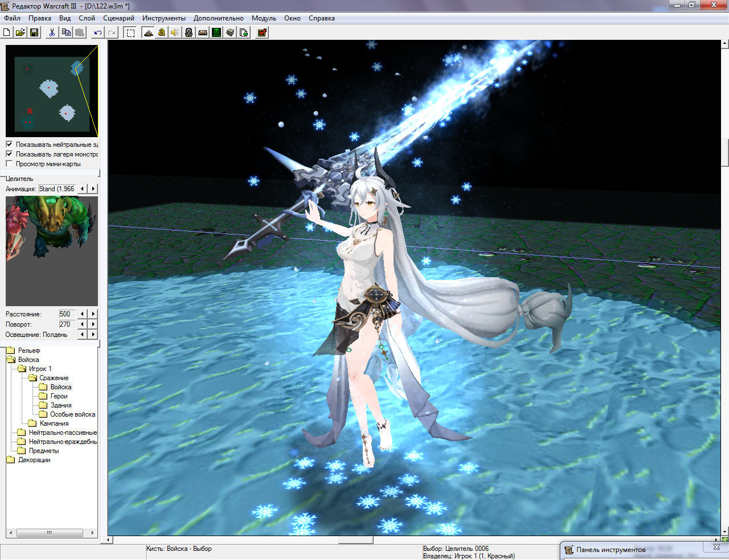Click the minimap overview
Viewport: 729px width, 560px height.
tap(52, 91)
